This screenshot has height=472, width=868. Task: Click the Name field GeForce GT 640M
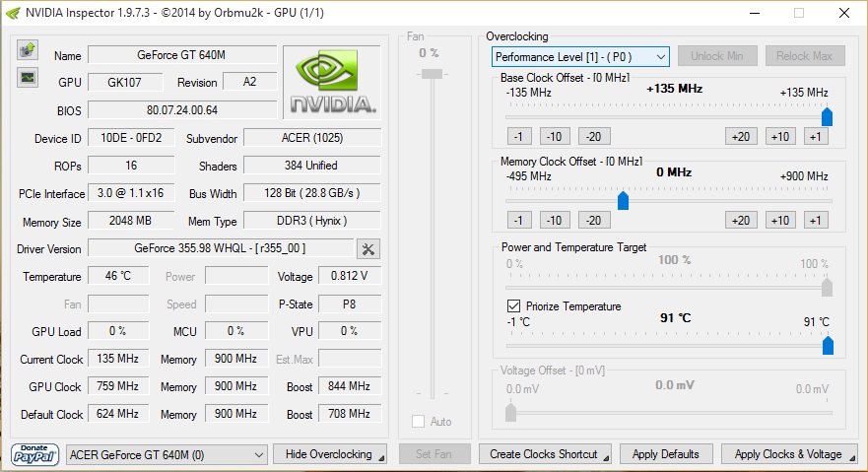182,55
